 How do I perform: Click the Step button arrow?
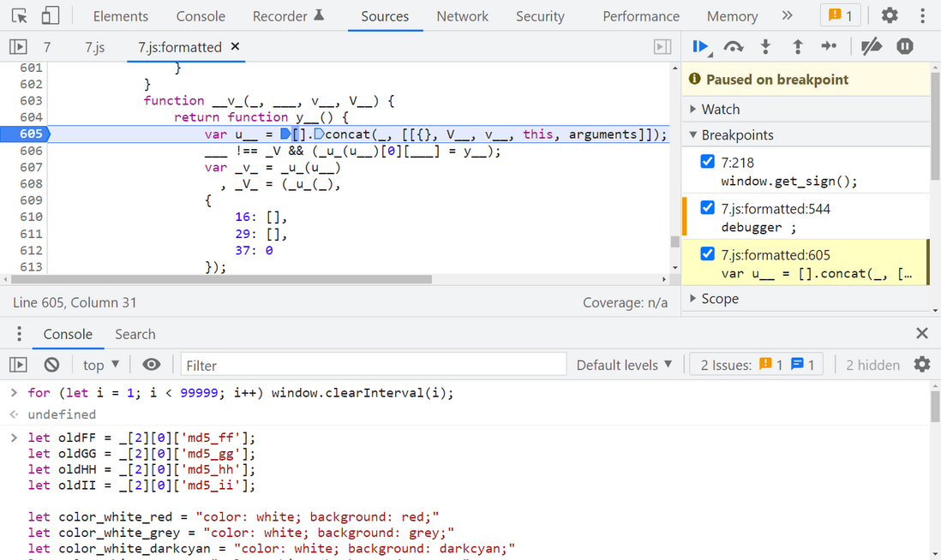[830, 46]
